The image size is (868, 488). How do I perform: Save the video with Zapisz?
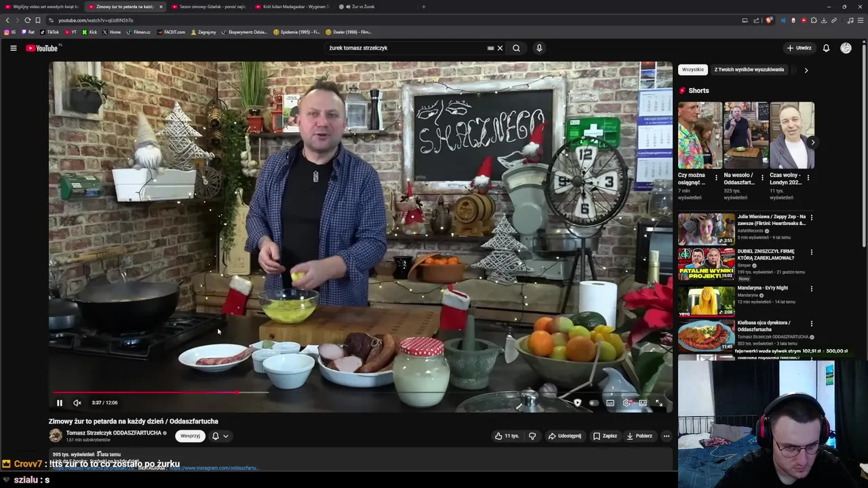pos(605,436)
